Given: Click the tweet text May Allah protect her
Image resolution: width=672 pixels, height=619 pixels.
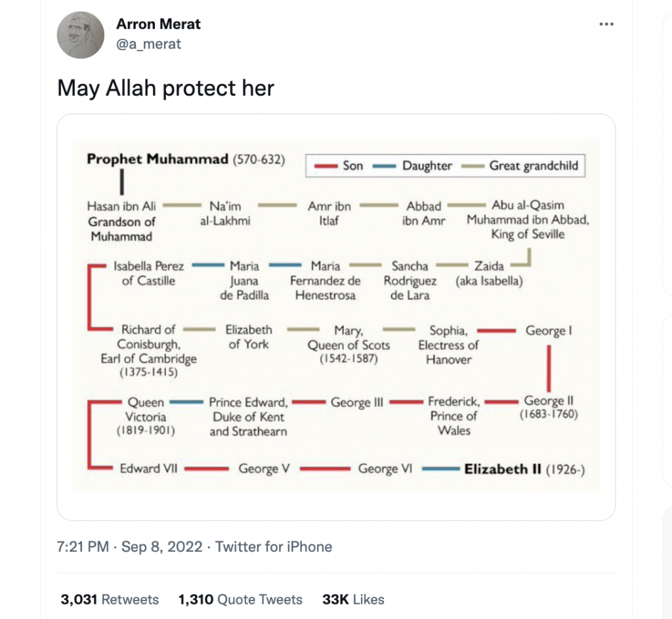Looking at the screenshot, I should tap(165, 88).
